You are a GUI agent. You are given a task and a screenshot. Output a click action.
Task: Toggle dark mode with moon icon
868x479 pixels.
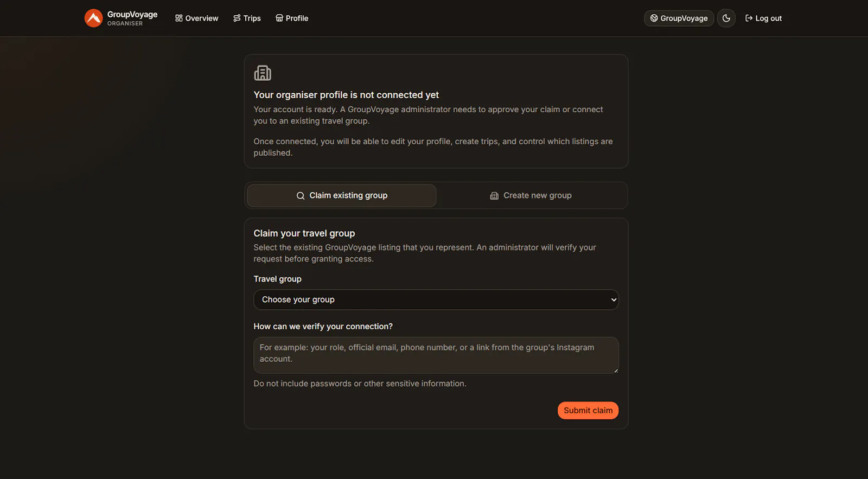tap(726, 18)
